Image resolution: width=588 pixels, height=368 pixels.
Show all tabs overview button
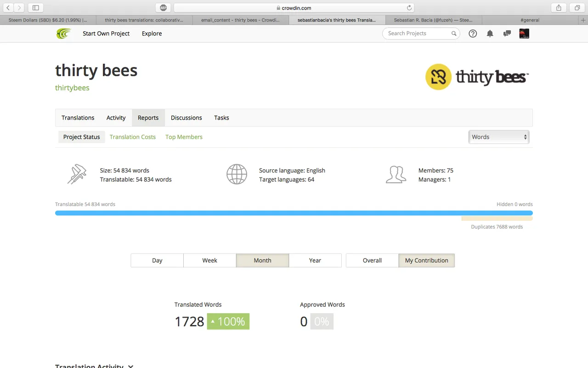tap(577, 8)
